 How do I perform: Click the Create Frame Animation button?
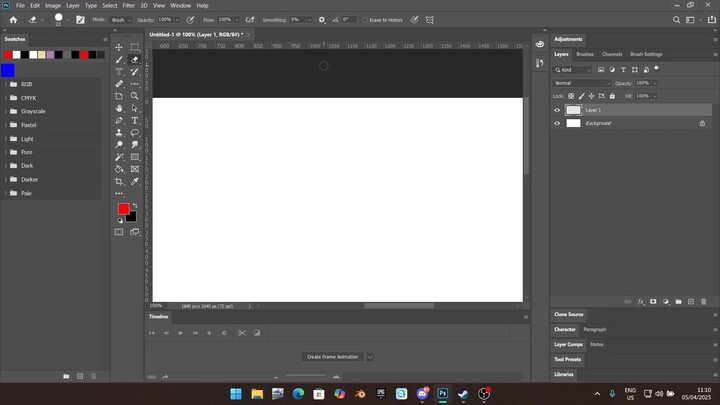coord(333,356)
